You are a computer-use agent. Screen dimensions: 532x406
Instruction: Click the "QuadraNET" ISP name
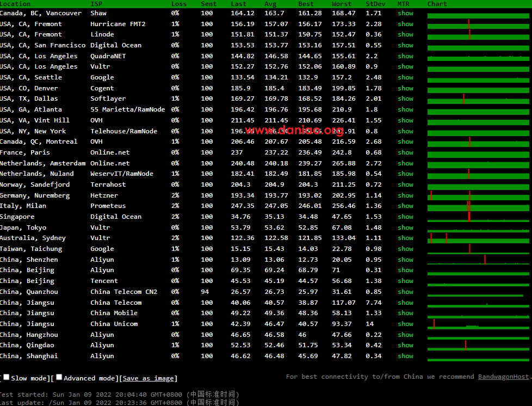coord(108,56)
